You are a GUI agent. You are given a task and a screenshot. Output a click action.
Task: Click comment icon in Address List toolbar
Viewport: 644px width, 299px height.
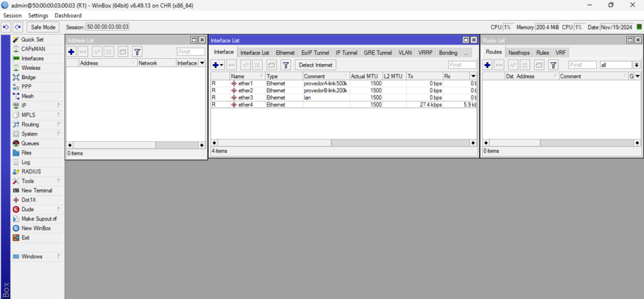pos(123,52)
